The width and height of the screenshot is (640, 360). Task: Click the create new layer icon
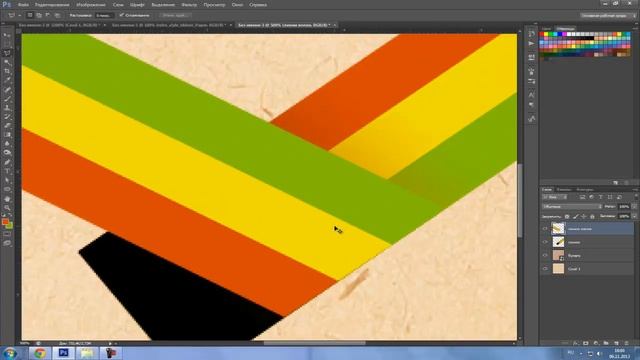(x=616, y=343)
